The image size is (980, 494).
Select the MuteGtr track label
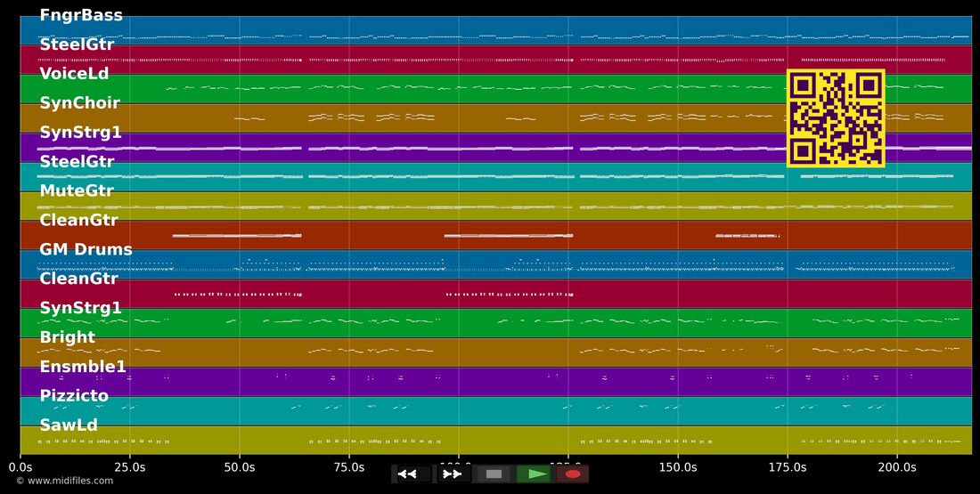click(77, 190)
